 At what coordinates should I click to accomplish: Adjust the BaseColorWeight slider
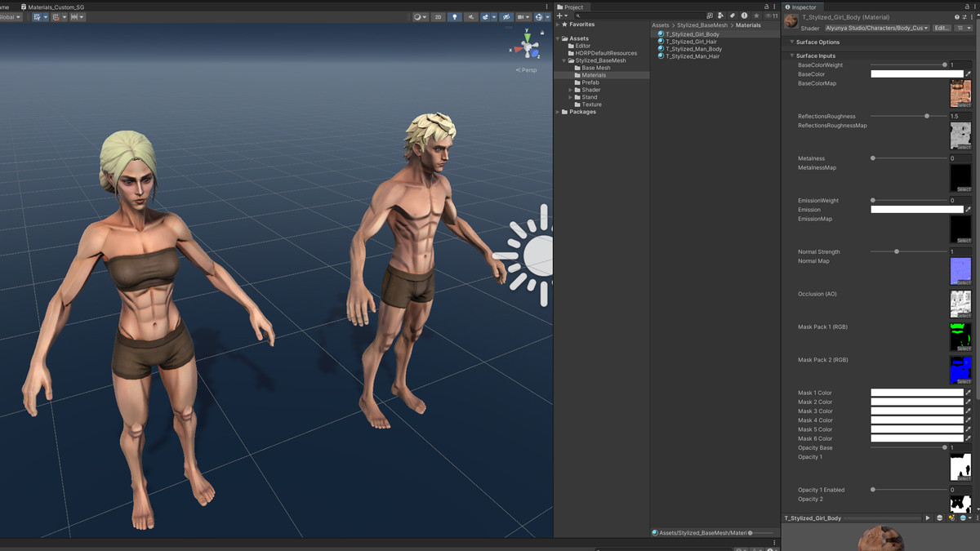[908, 65]
